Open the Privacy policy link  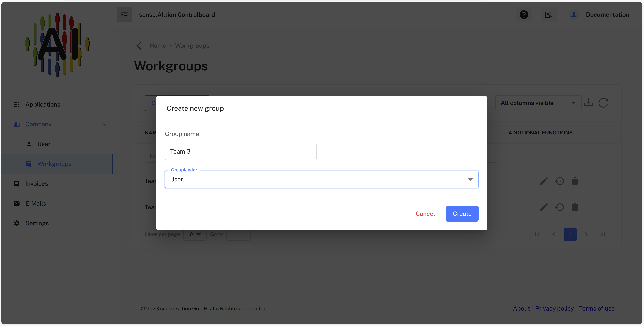[x=554, y=308]
